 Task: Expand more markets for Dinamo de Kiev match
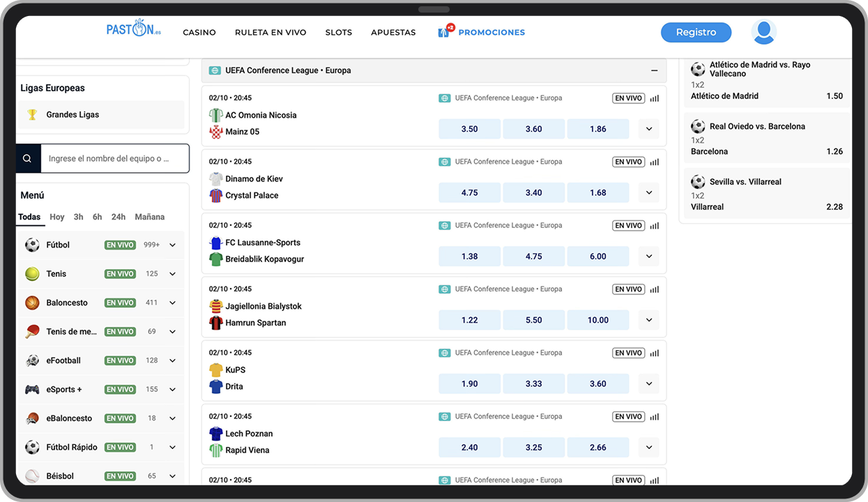649,192
